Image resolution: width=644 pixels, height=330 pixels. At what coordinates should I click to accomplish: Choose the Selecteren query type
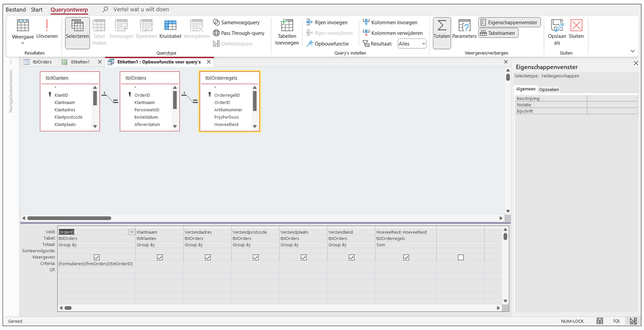77,33
